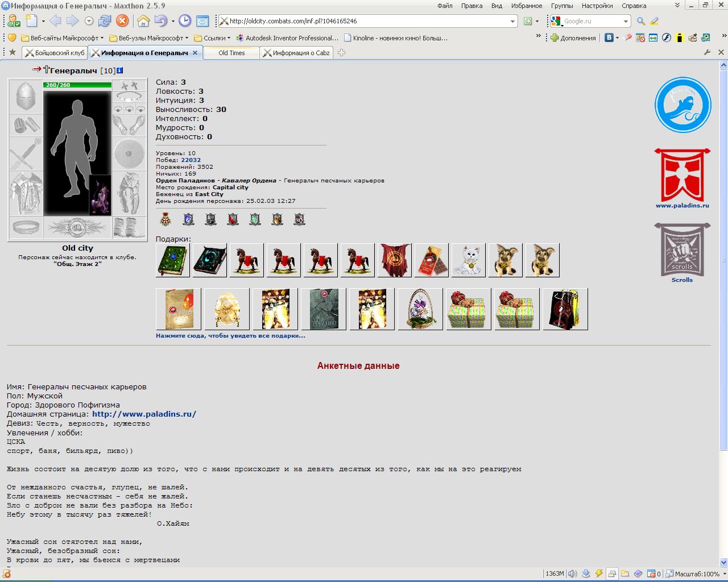The image size is (728, 582).
Task: Click the Back navigation arrow
Action: [x=56, y=21]
